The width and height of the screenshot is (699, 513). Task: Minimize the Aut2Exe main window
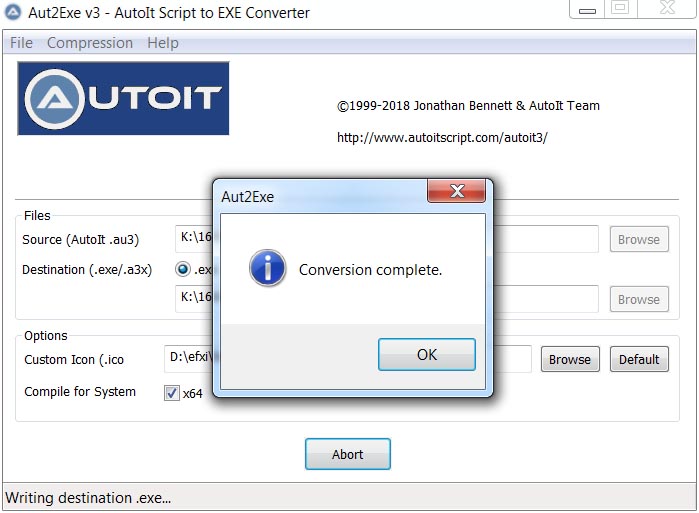pyautogui.click(x=587, y=9)
